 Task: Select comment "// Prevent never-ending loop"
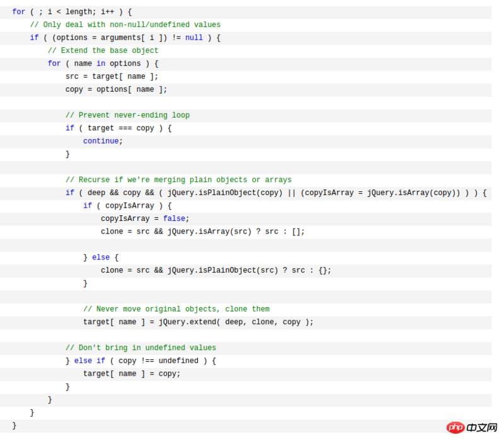coord(127,115)
